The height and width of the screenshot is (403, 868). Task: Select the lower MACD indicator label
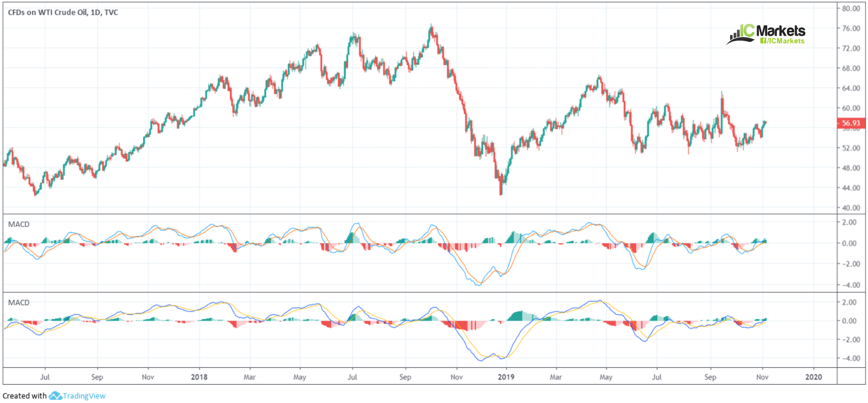point(19,303)
